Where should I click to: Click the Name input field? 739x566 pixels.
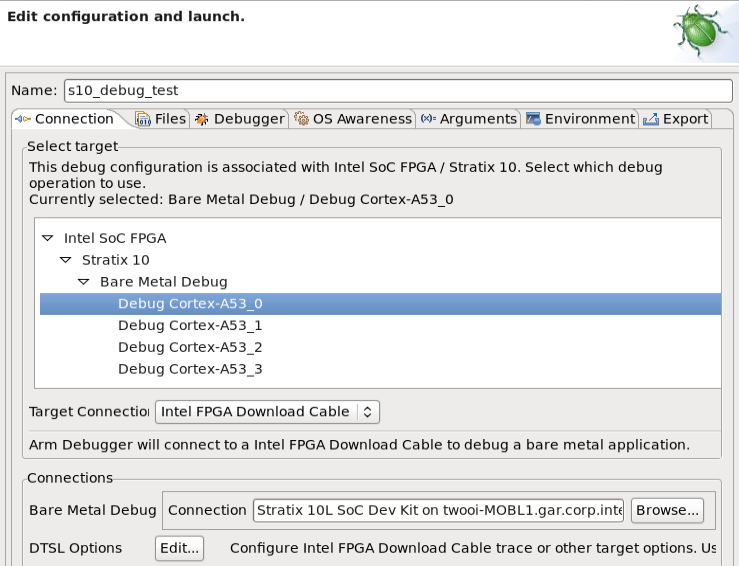398,90
